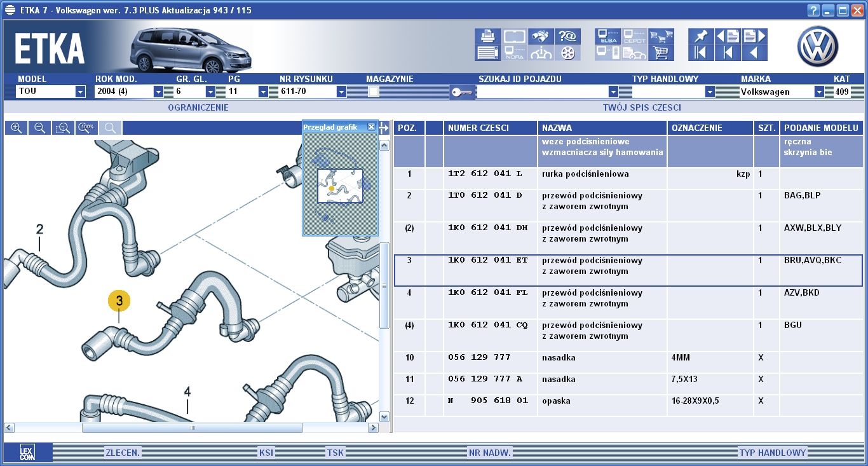The image size is (868, 466).
Task: Reset illustration zoom to 100%
Action: [86, 128]
